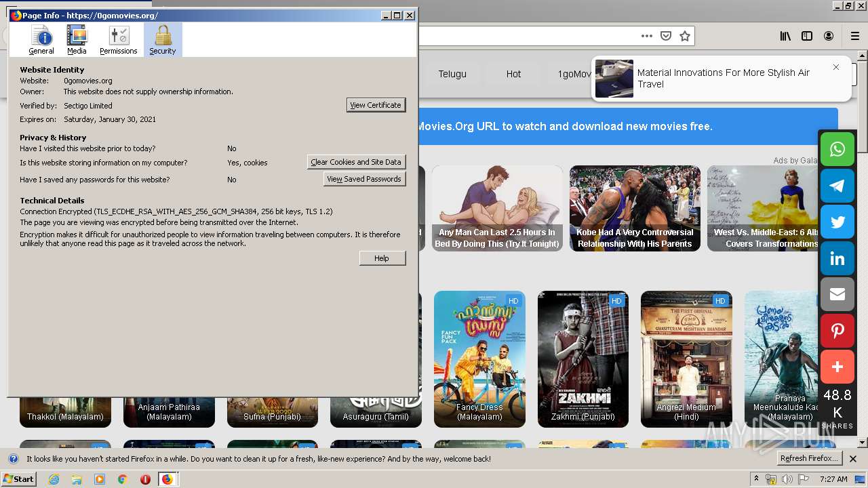Open the Kobe Controversial Relationship ad thumbnail

[635, 208]
